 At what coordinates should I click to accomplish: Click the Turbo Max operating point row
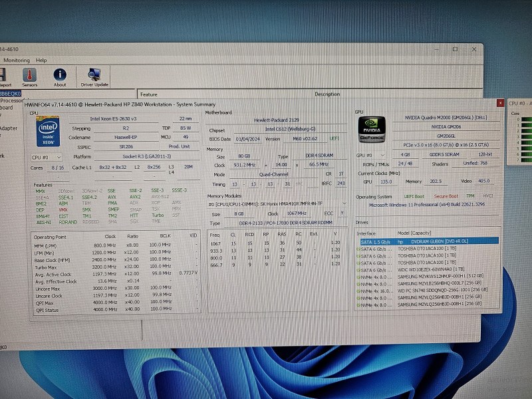[116, 267]
